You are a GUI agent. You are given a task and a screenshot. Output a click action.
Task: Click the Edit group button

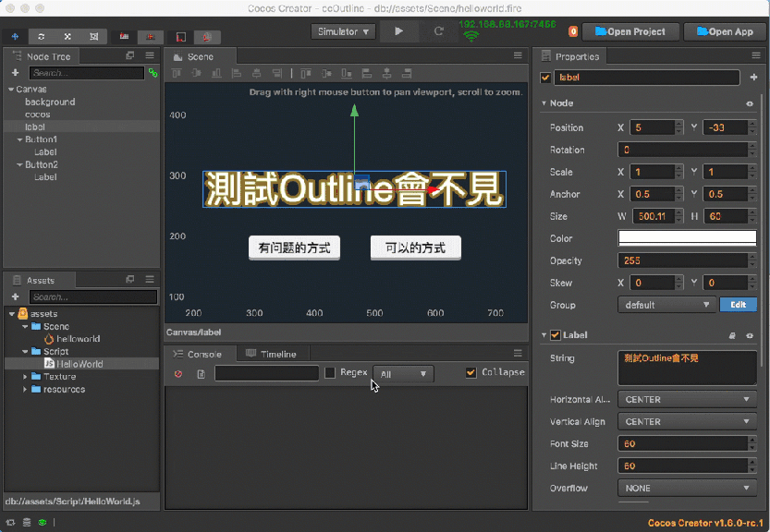tap(738, 305)
